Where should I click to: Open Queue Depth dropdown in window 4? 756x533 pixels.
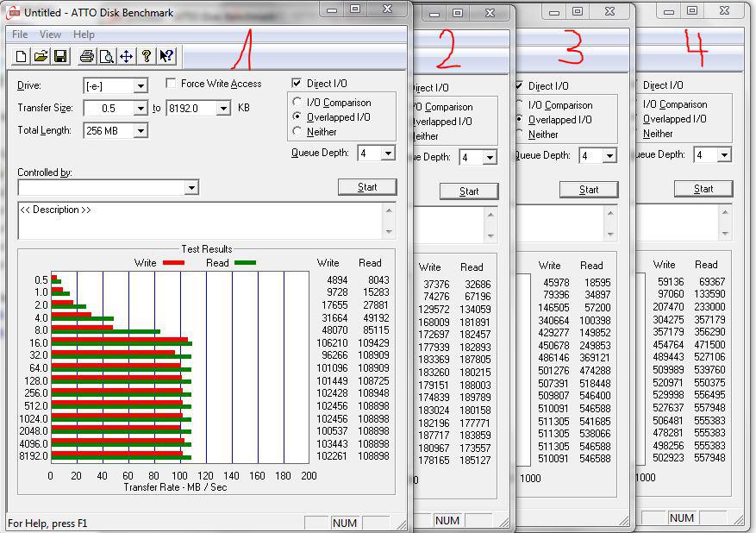(724, 155)
